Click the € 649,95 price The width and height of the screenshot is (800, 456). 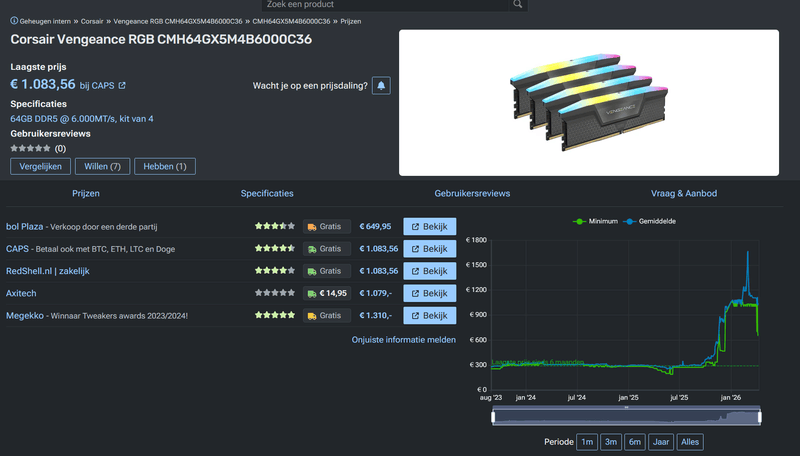pos(375,226)
